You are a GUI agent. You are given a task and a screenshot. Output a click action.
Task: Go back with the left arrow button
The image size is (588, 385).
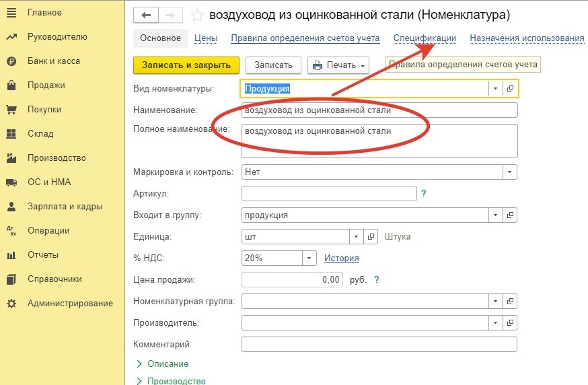tap(146, 15)
